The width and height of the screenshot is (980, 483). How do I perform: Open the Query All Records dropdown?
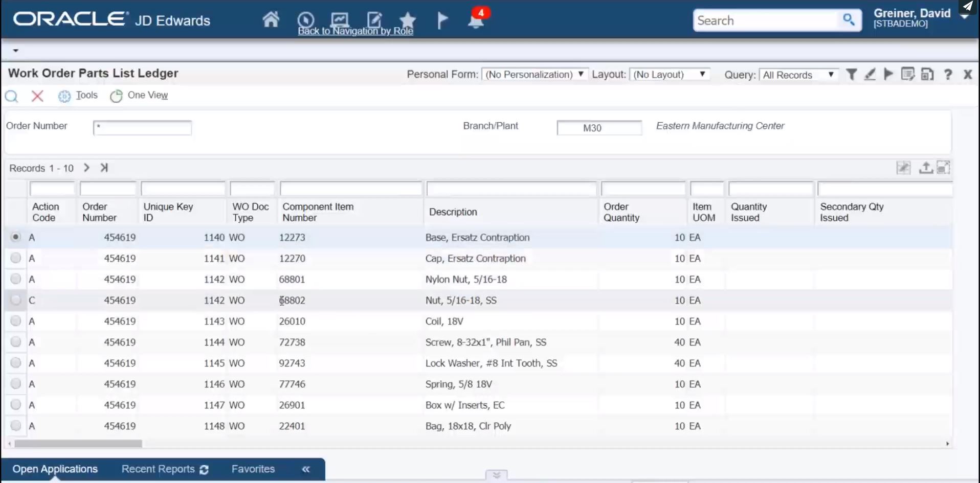[831, 74]
